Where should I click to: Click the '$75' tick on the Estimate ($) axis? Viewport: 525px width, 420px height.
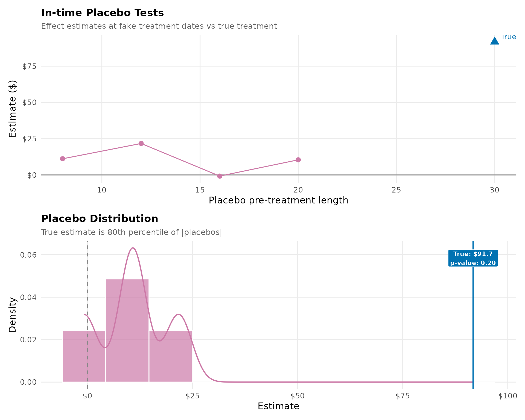click(x=29, y=66)
